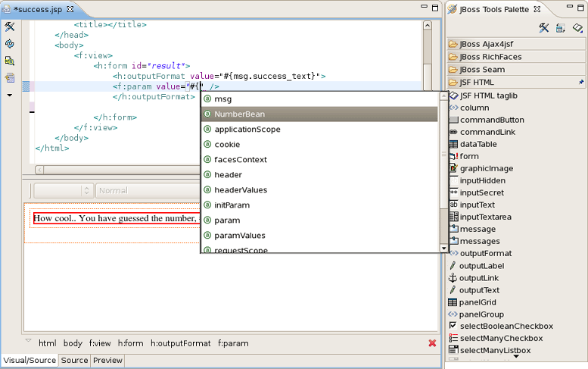Click the page design options icon in sidebar
This screenshot has width=588, height=369.
click(9, 61)
